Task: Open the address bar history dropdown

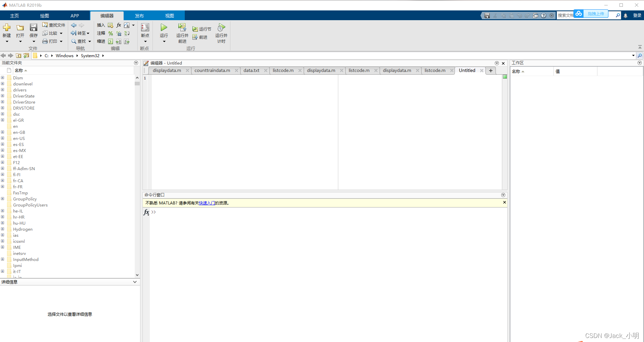Action: tap(633, 55)
